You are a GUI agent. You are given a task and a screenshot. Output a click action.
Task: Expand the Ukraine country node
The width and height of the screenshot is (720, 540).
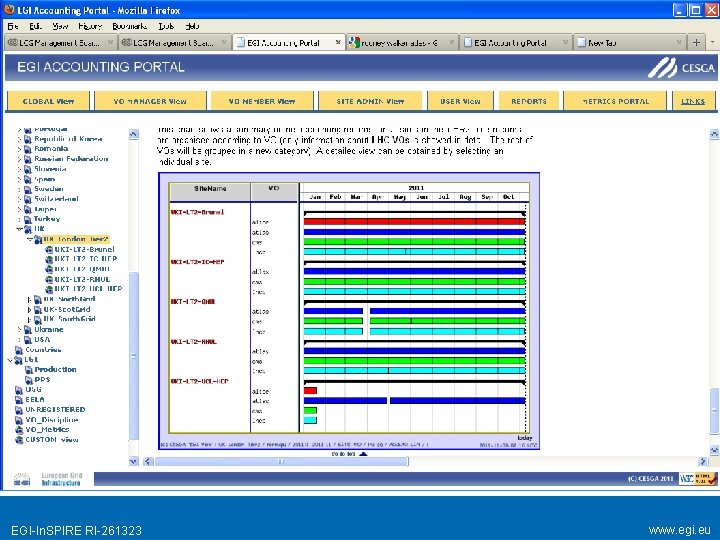tap(20, 329)
